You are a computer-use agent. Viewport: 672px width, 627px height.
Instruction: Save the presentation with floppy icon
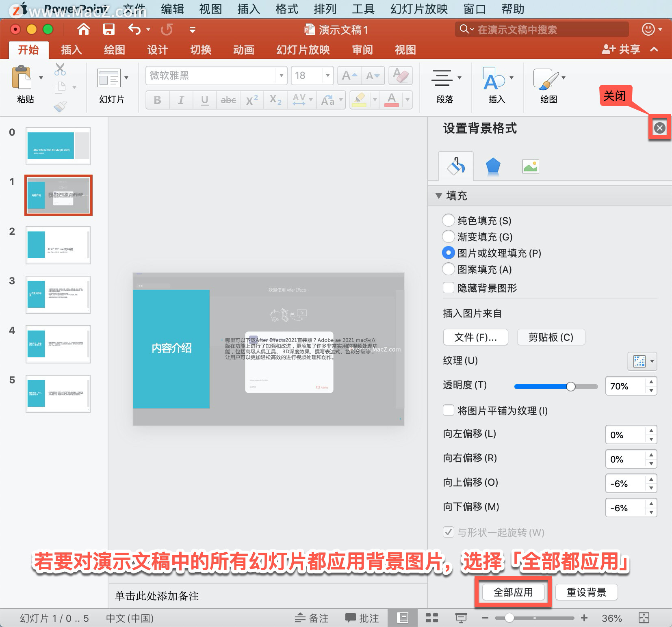click(x=108, y=29)
